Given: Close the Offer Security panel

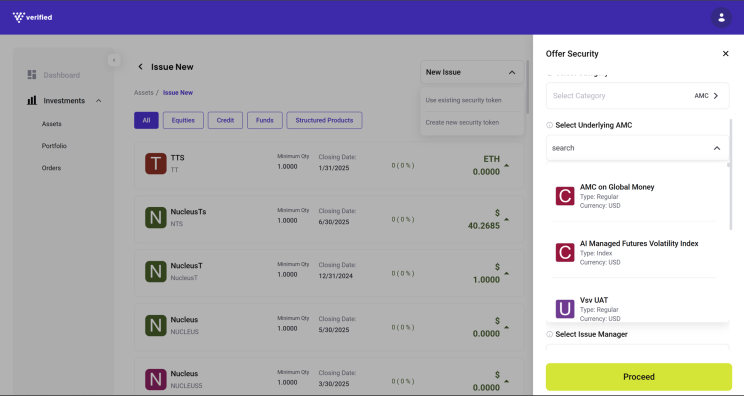Looking at the screenshot, I should coord(725,54).
